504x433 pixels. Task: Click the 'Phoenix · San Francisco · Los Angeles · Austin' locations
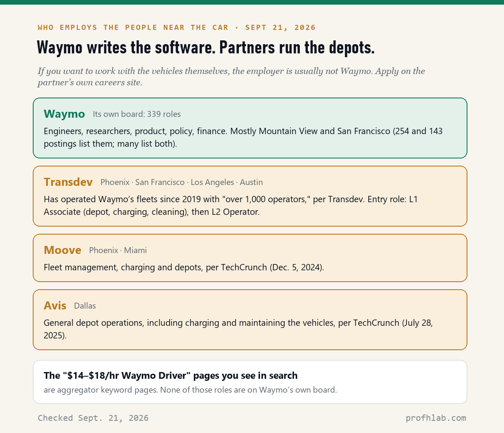[181, 182]
